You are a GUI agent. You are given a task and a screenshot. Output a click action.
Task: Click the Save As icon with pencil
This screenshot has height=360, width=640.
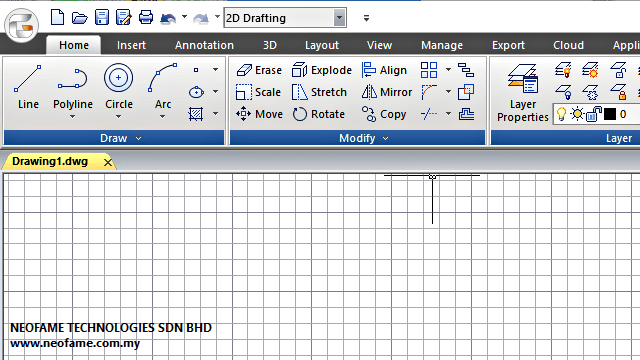[x=124, y=18]
